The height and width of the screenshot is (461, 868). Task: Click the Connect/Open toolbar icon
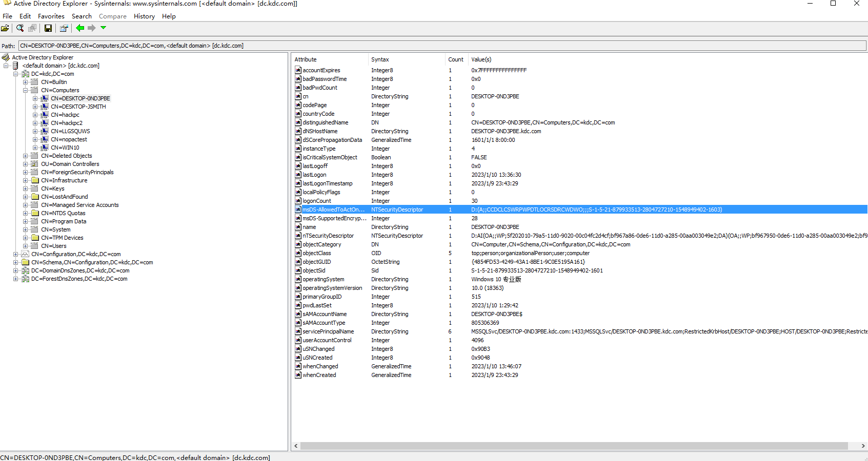pyautogui.click(x=5, y=28)
